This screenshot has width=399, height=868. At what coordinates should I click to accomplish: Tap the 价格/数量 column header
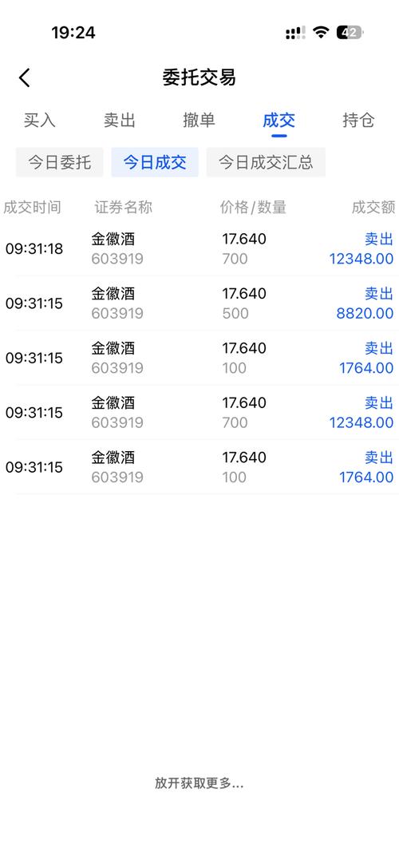tap(254, 208)
